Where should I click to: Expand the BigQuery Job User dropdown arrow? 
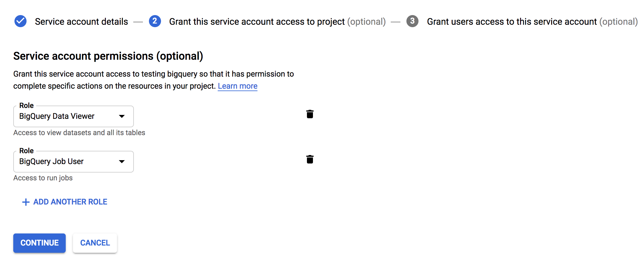(122, 162)
